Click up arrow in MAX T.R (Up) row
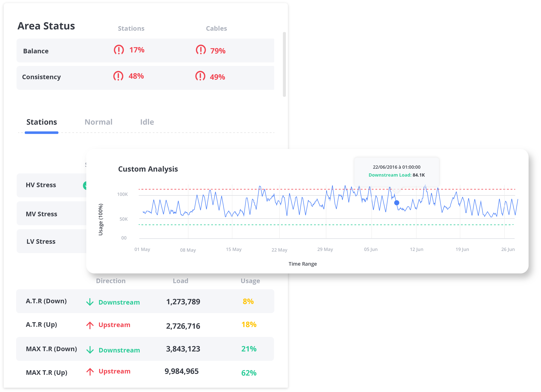Image resolution: width=541 pixels, height=392 pixels. click(90, 372)
